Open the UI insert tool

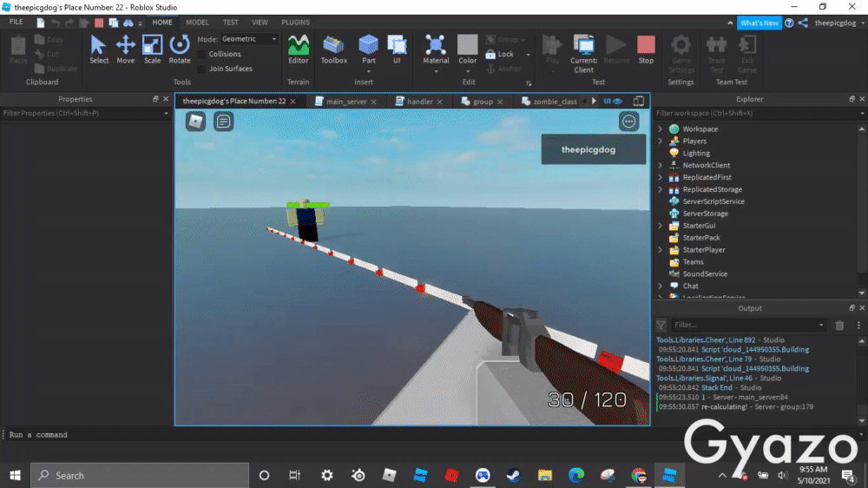[x=397, y=49]
